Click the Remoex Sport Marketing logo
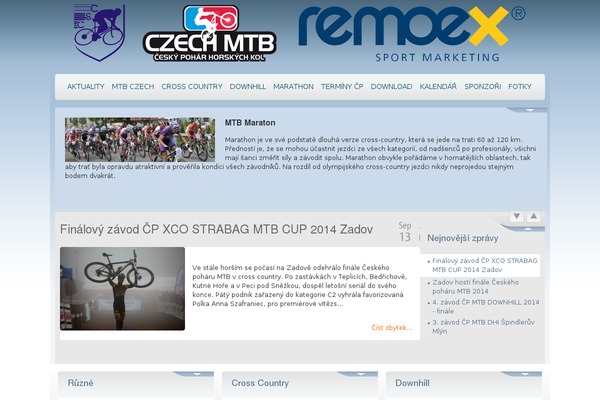Screen dimensions: 600x400 411,34
